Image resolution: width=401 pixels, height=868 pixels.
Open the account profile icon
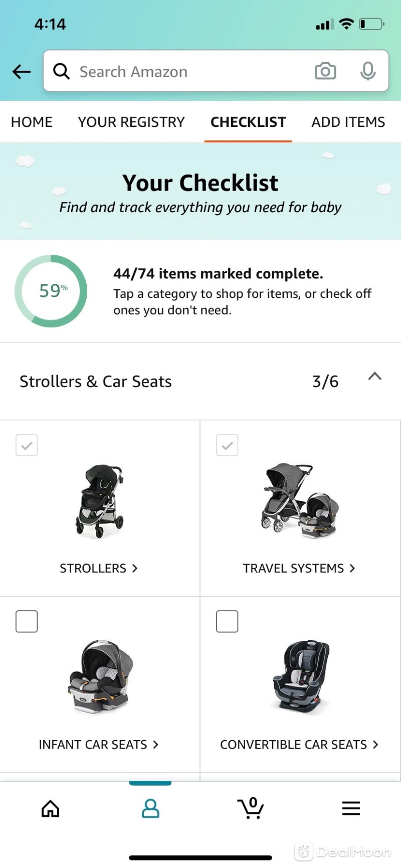[150, 808]
